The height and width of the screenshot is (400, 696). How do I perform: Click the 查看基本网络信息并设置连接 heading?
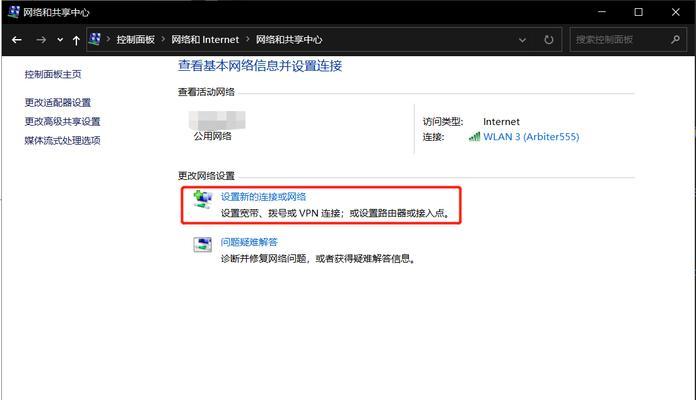coord(260,66)
